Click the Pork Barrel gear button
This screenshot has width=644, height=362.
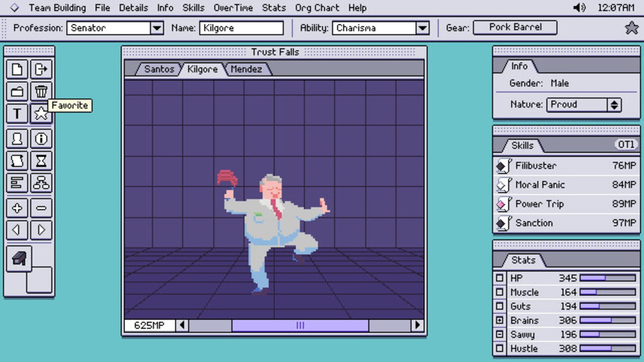point(515,27)
